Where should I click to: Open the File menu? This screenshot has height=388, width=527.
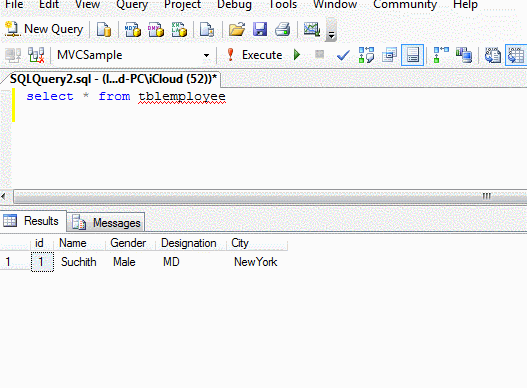(x=14, y=4)
